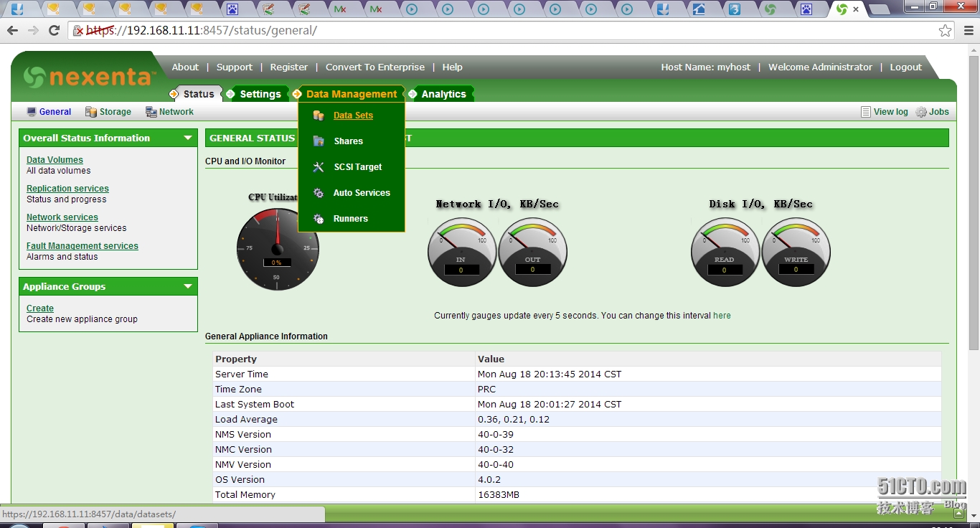Click the Nexenta logo
This screenshot has height=528, width=980.
(89, 77)
